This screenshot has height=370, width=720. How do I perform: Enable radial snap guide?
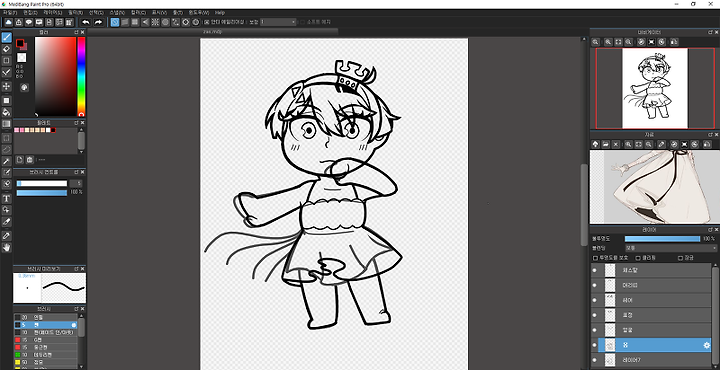click(x=155, y=22)
